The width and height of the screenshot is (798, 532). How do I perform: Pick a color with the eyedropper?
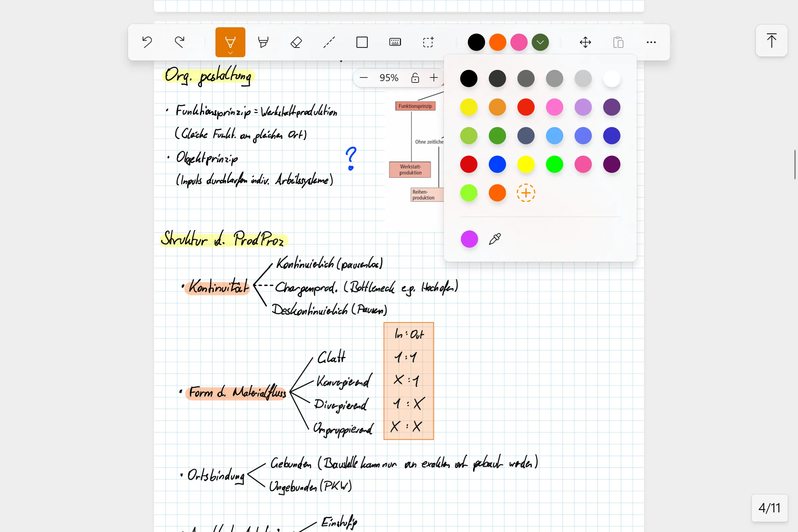pyautogui.click(x=495, y=239)
